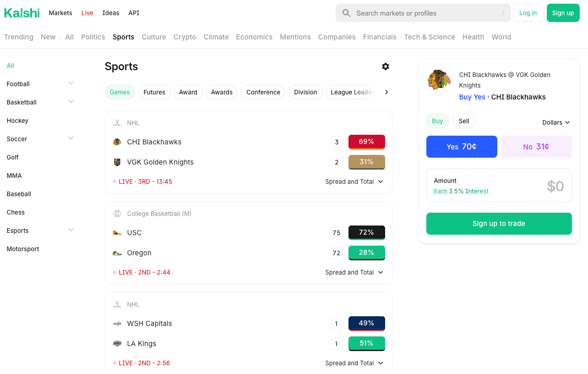Expand the Football category in sidebar
Viewport: 588px width, 374px height.
(71, 83)
